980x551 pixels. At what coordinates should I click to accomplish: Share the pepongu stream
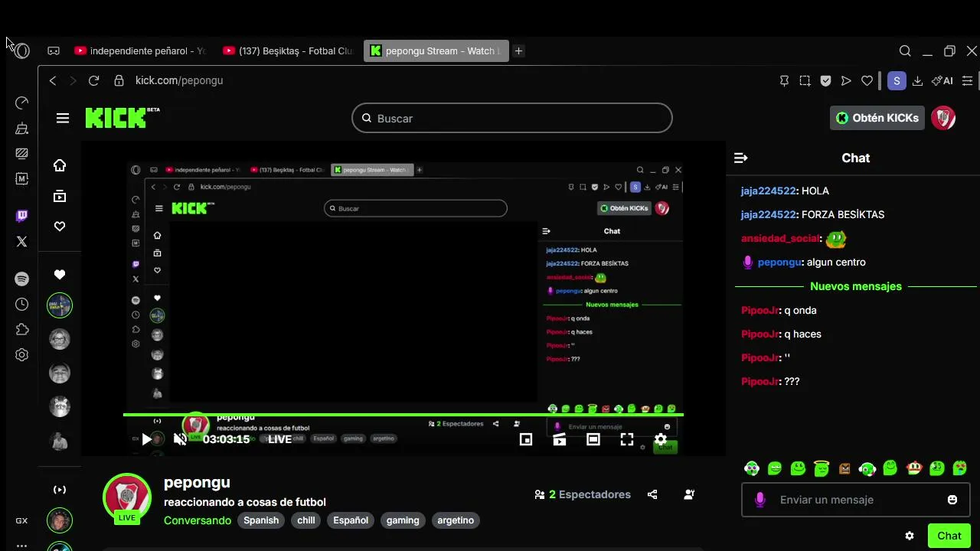pyautogui.click(x=652, y=494)
